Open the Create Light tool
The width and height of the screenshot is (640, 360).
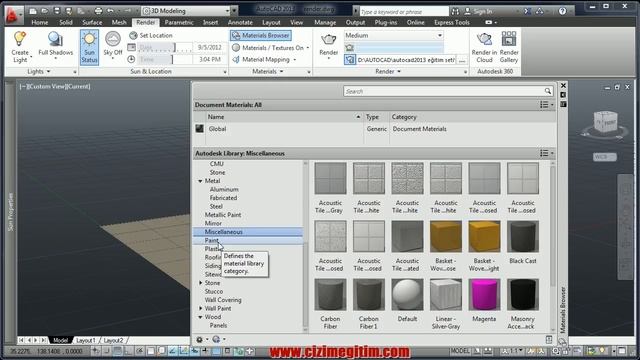20,47
